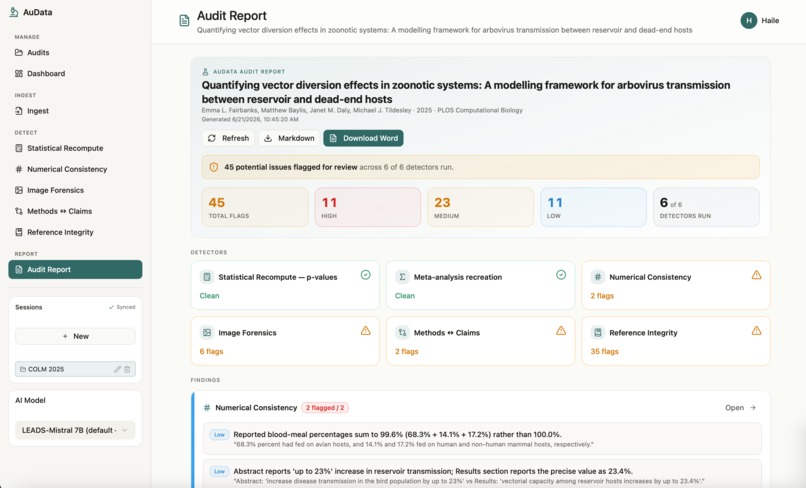Screen dimensions: 806x488
Task: Click warning triangle on Numerical Consistency card
Action: pyautogui.click(x=756, y=275)
